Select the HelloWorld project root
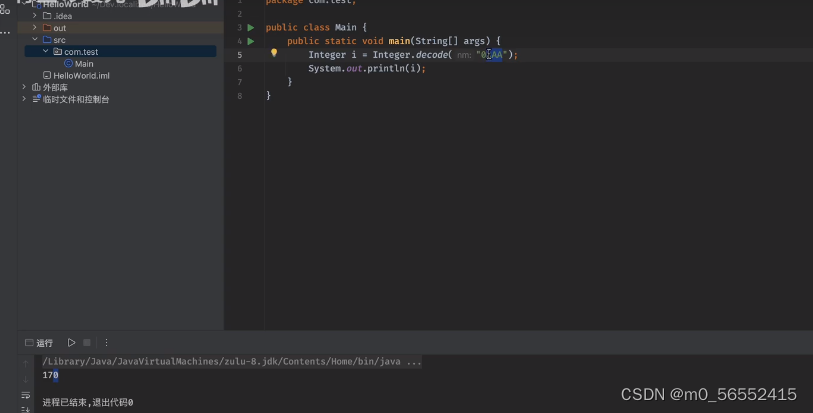Image resolution: width=813 pixels, height=413 pixels. [x=65, y=4]
